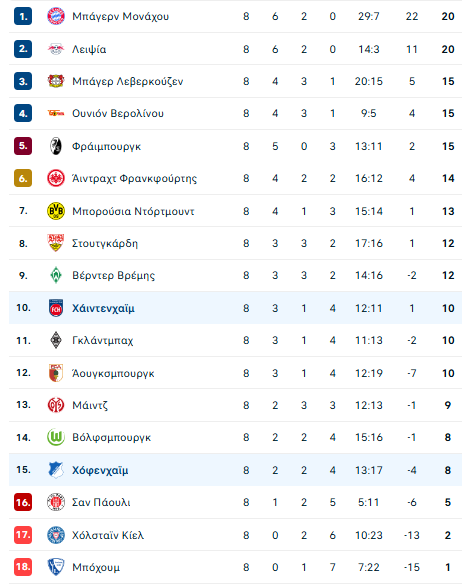Click the red position 16 badge

coord(23,502)
